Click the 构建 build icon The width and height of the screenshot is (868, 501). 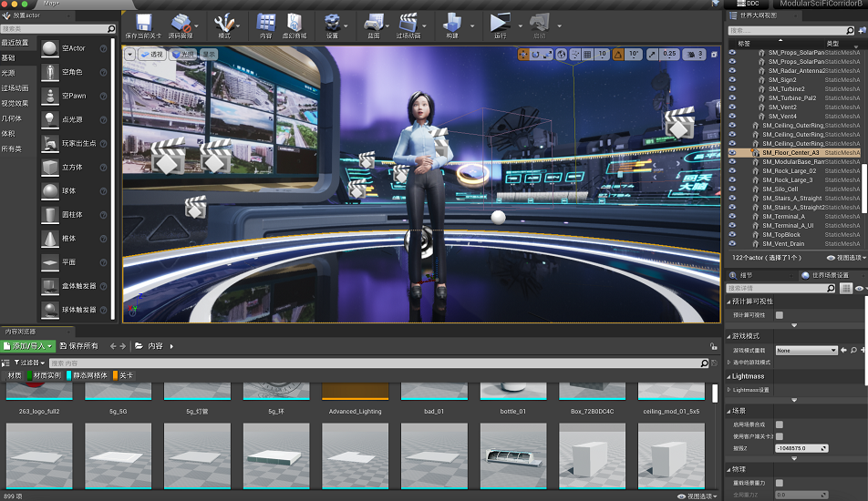pyautogui.click(x=452, y=23)
